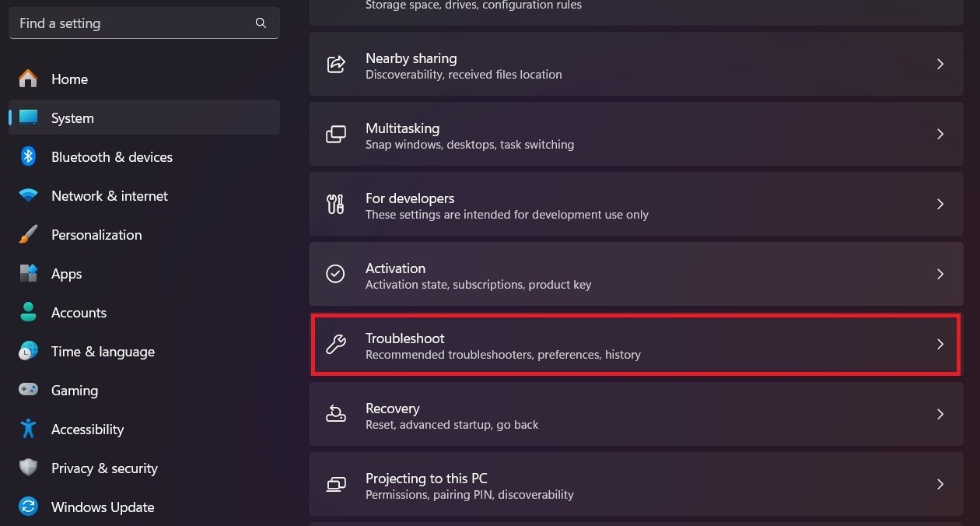
Task: Open Accessibility settings section
Action: coord(144,429)
